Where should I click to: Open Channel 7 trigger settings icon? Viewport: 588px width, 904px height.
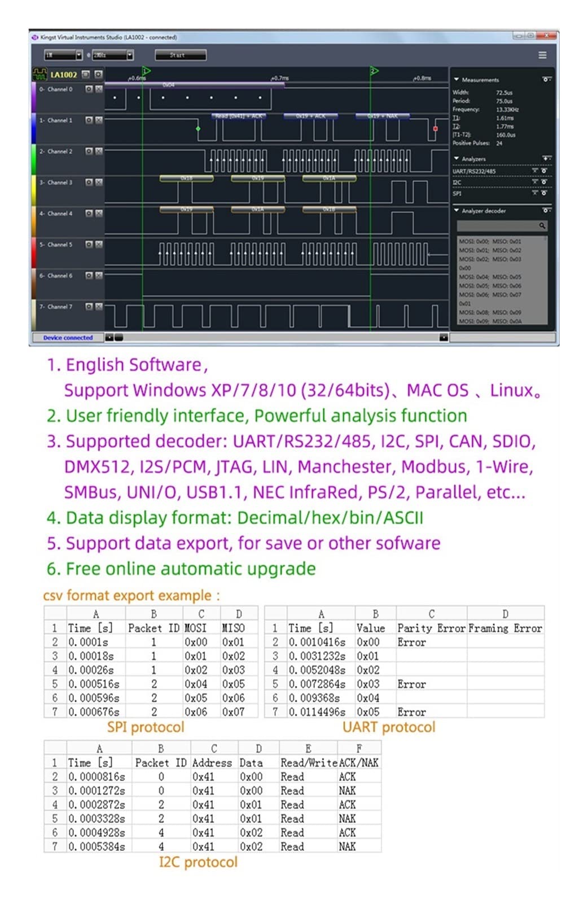pyautogui.click(x=89, y=307)
